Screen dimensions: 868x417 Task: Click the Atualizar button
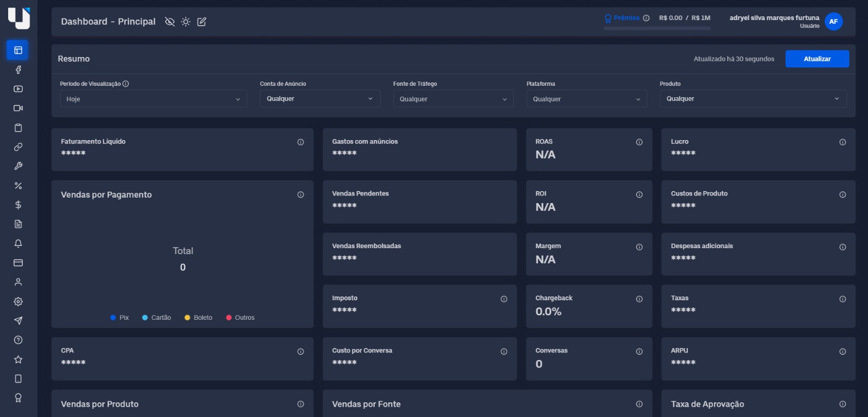816,59
